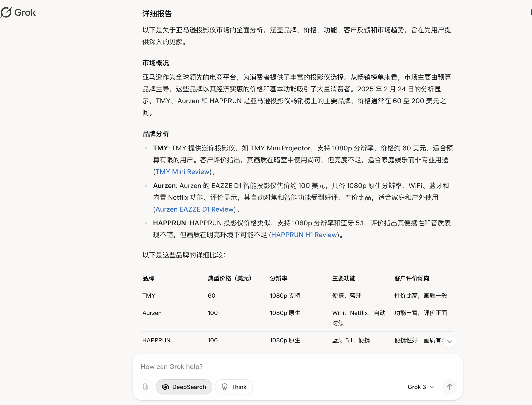Click the 'WiFi、Netflix、自动对焦' features cell
This screenshot has width=532, height=405.
click(x=359, y=318)
